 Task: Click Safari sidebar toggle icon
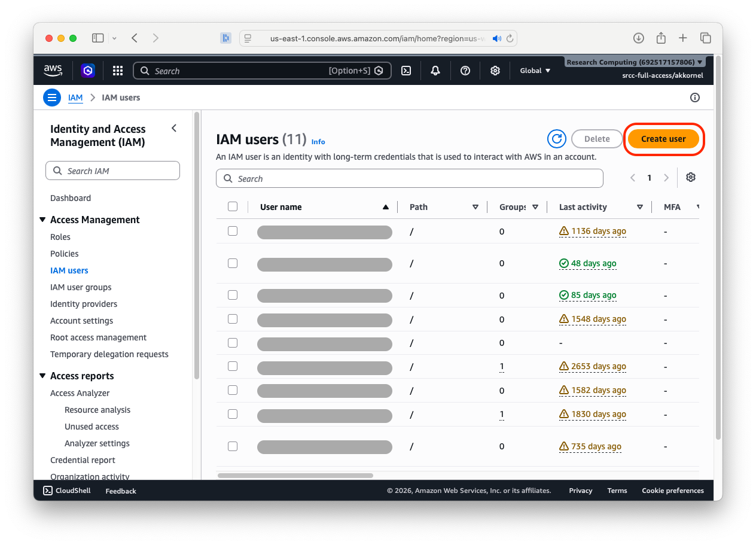(97, 38)
